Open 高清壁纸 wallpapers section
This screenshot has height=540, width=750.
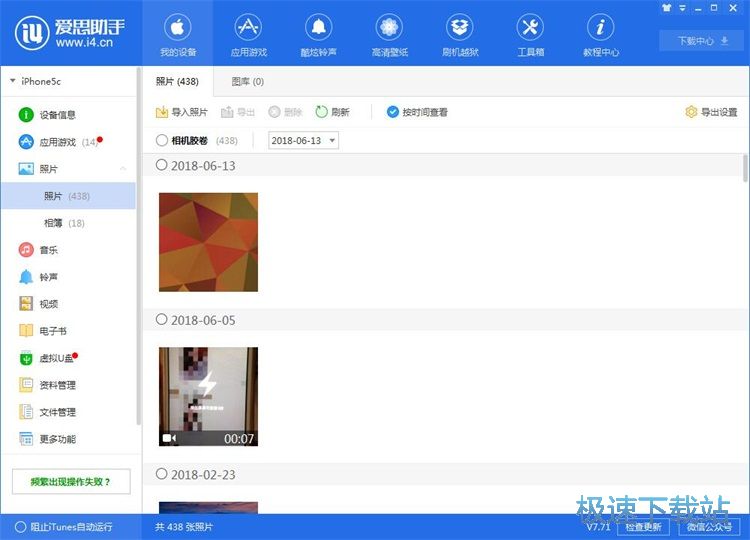coord(389,34)
